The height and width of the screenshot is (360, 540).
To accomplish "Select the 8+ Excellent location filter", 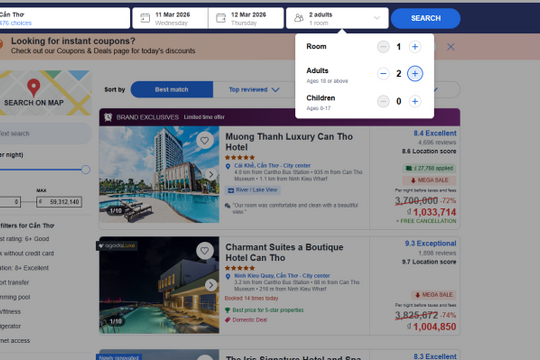I will coord(24,268).
